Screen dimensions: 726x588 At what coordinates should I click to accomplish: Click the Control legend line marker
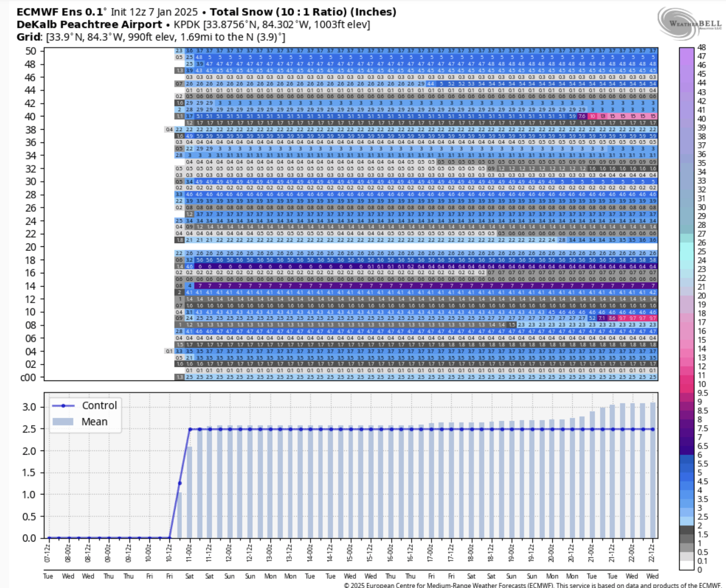click(63, 405)
